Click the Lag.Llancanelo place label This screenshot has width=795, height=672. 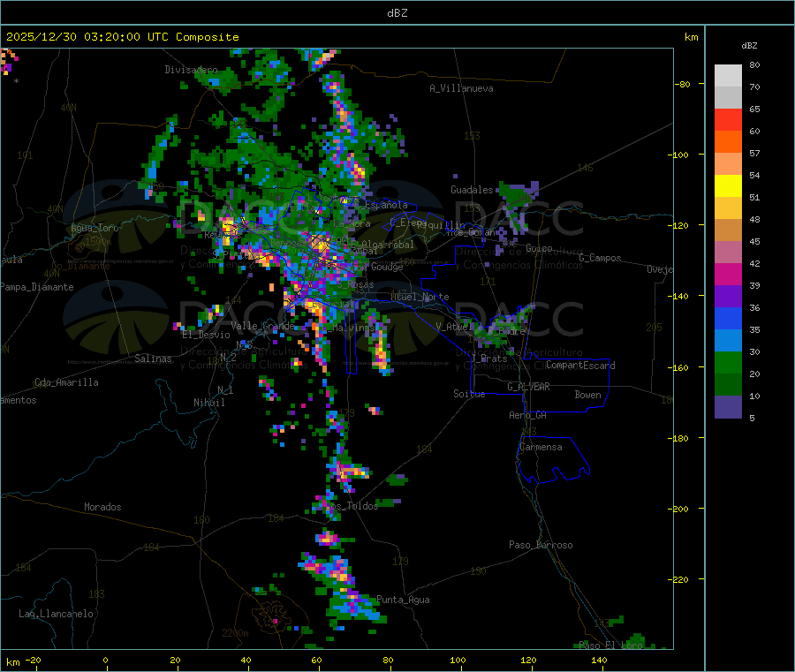click(x=56, y=614)
